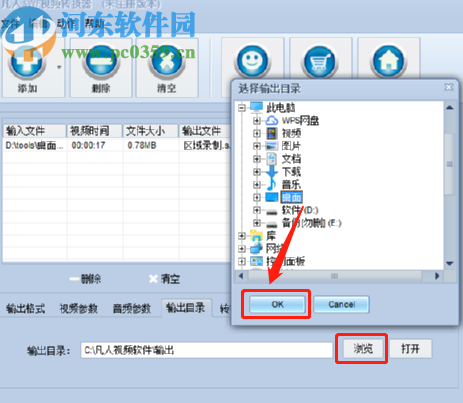Viewport: 463px width, 403px height.
Task: Click the tree's horizontal scrollbar right arrow
Action: click(x=437, y=276)
